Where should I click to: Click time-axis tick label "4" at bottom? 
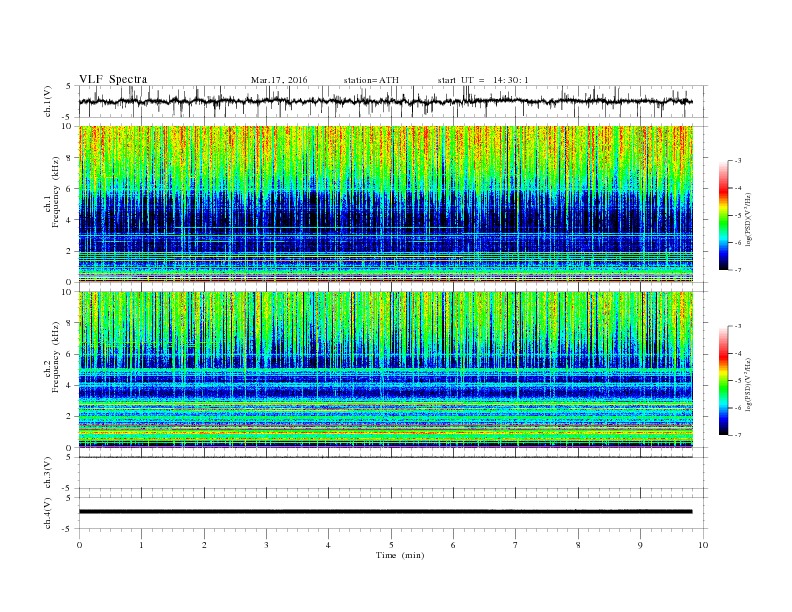coord(328,545)
